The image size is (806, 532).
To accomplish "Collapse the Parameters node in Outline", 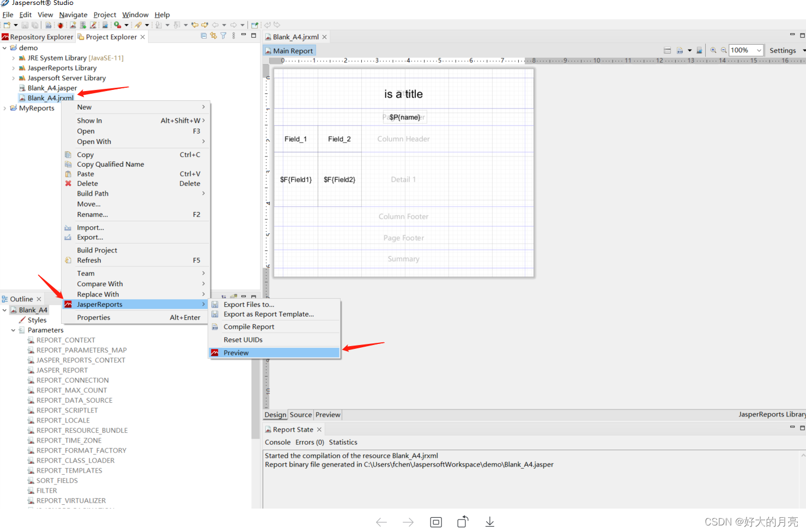I will pos(13,330).
